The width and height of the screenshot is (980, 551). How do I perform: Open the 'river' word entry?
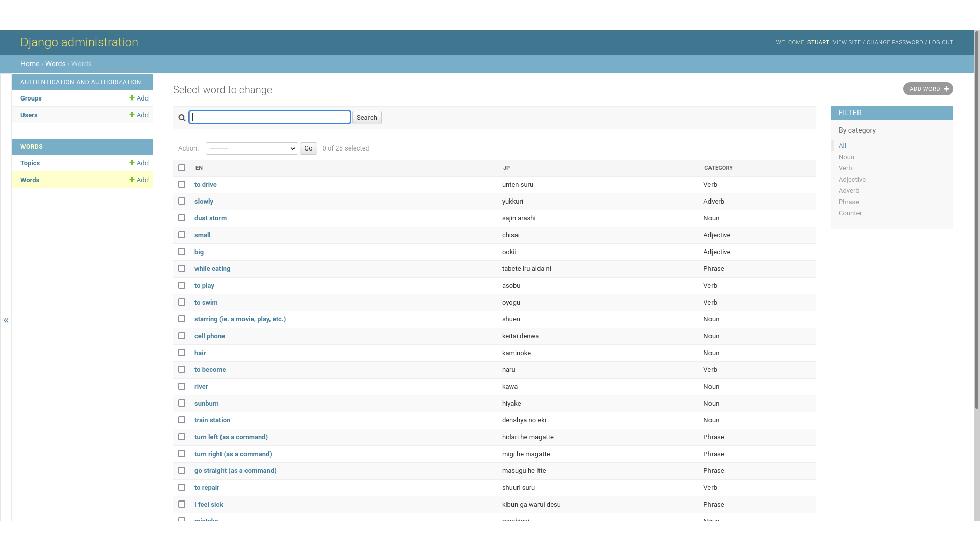pyautogui.click(x=201, y=386)
